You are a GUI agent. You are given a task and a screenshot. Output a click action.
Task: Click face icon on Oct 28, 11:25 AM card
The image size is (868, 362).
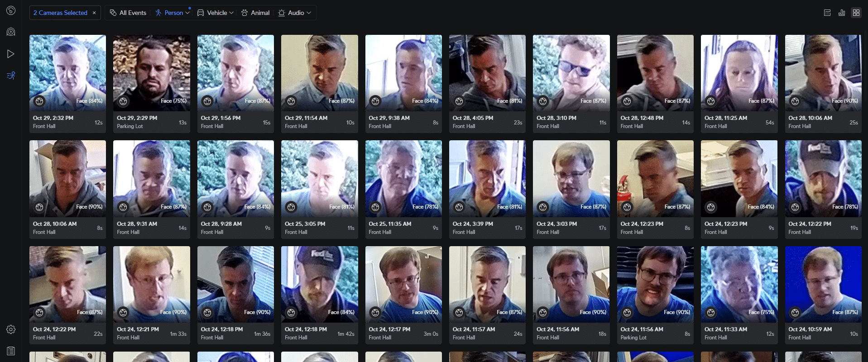click(x=711, y=101)
